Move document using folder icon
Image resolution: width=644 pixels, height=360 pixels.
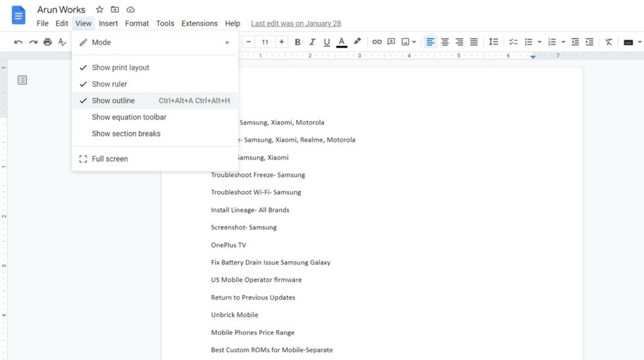tap(115, 9)
